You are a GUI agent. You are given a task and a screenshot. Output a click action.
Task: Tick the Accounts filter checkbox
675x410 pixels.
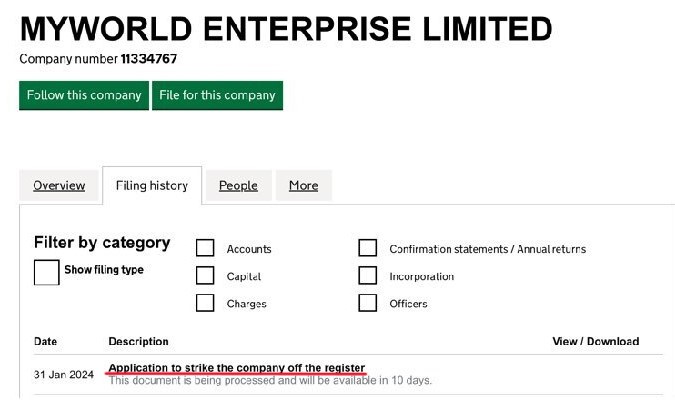point(205,248)
